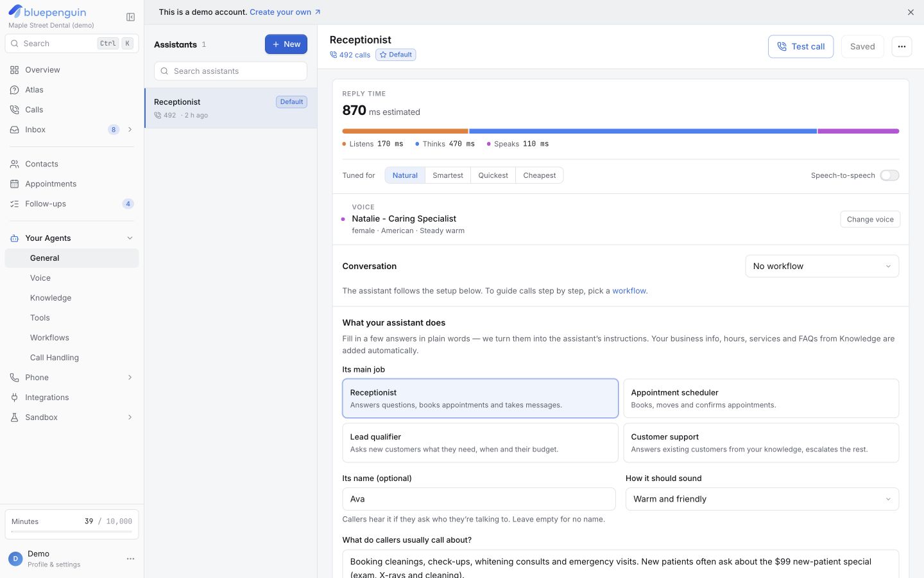The image size is (924, 578).
Task: Switch tuning to the Cheapest tab
Action: point(540,175)
